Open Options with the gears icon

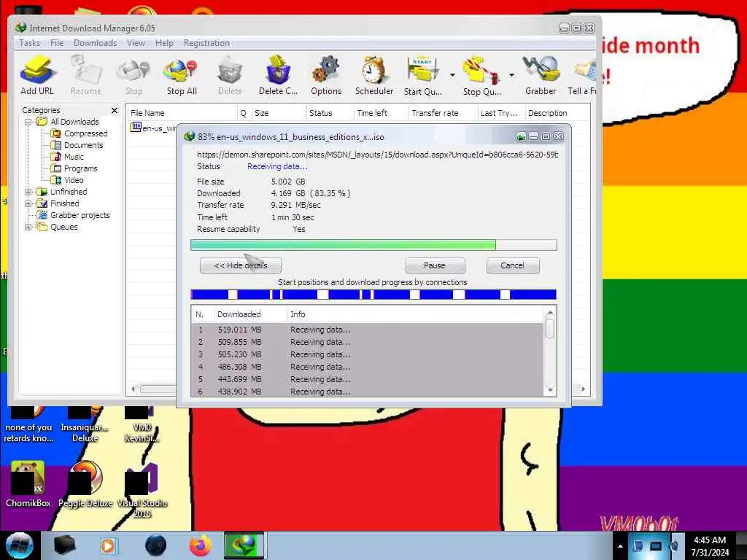[326, 75]
